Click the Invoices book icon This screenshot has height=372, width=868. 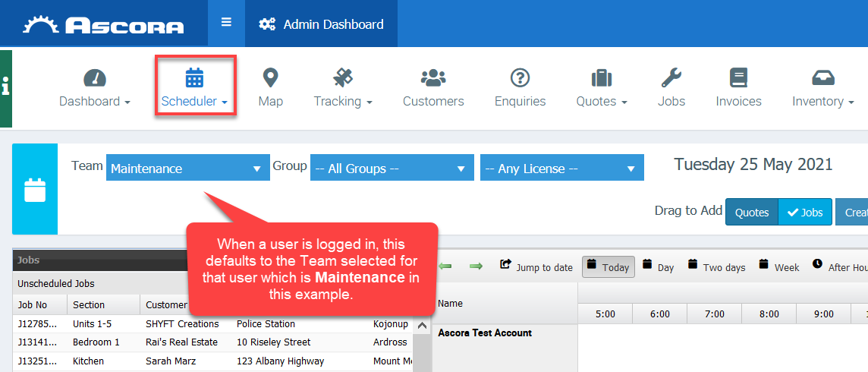tap(738, 78)
